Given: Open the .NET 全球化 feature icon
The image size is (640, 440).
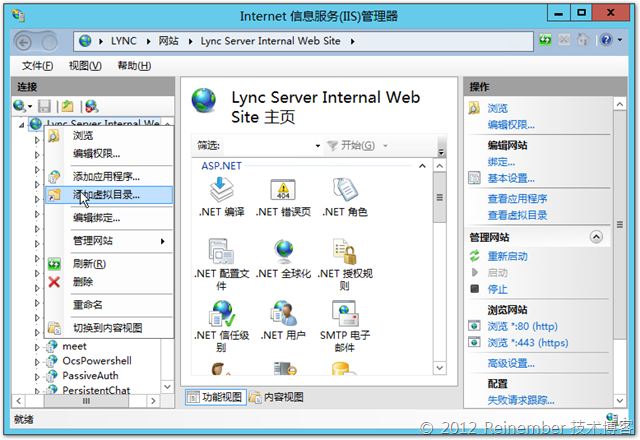Looking at the screenshot, I should point(284,251).
